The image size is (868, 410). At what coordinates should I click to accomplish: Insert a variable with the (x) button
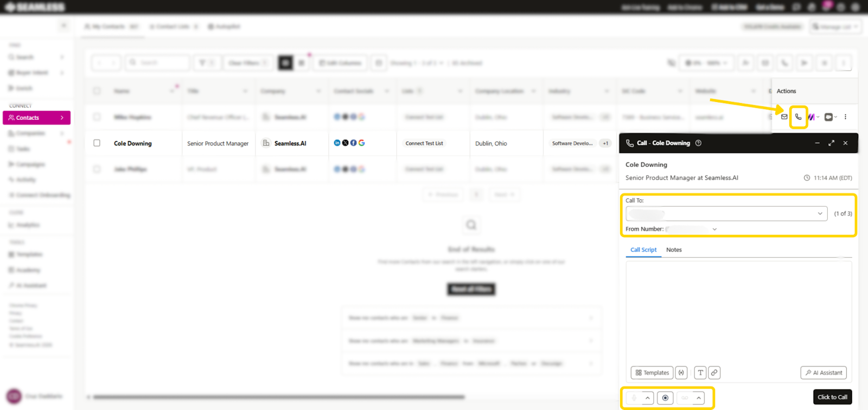(x=681, y=373)
